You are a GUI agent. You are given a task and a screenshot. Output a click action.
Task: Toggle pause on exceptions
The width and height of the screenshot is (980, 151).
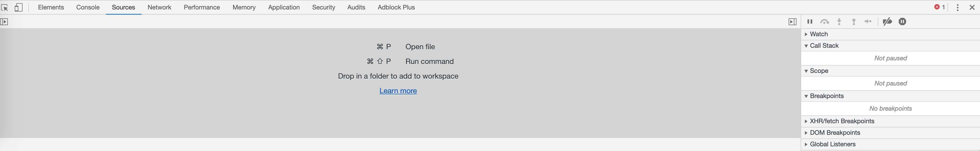click(902, 22)
